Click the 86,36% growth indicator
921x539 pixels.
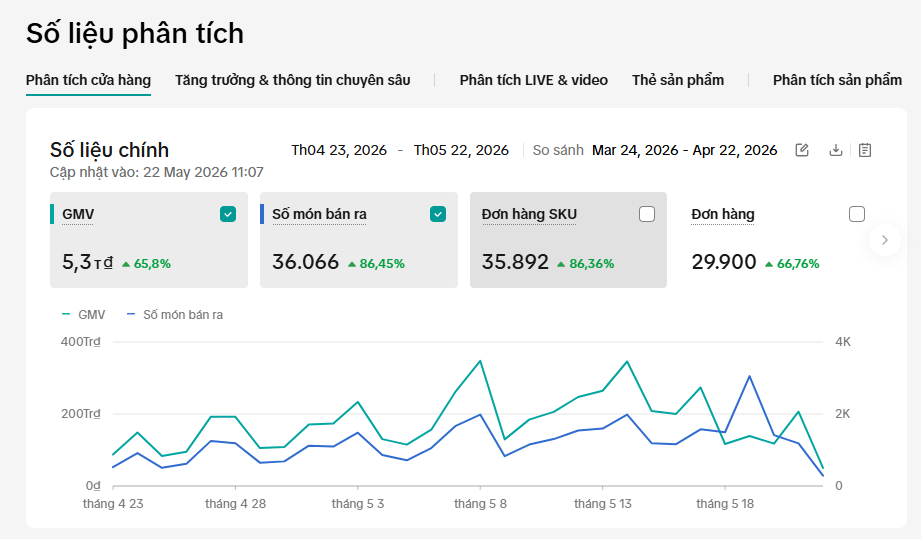pos(586,264)
